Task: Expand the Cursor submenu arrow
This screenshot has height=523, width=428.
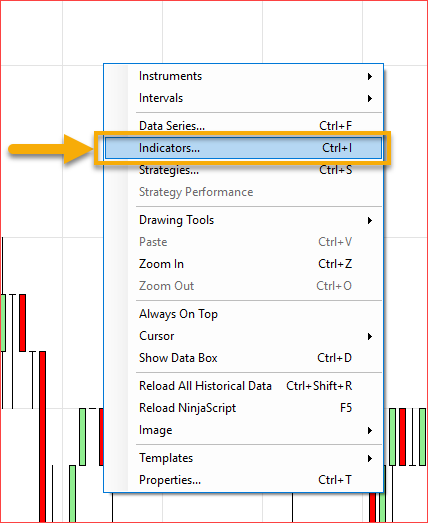Action: pos(370,337)
